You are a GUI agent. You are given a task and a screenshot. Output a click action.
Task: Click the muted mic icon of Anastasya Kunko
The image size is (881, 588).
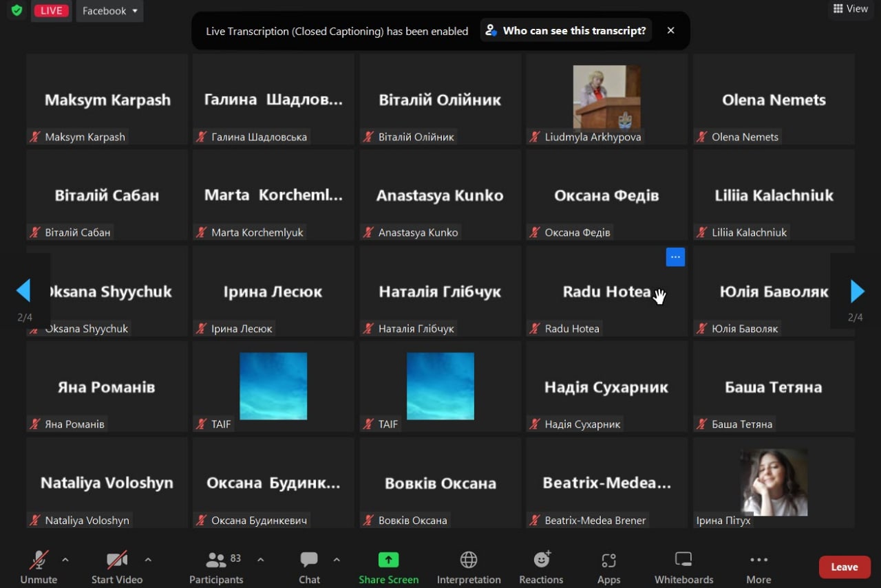tap(368, 232)
